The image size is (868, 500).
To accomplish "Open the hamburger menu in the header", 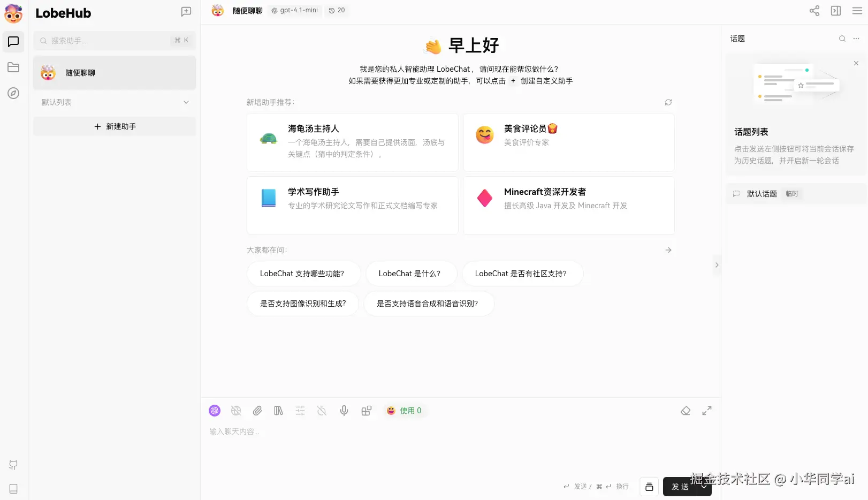I will [857, 11].
